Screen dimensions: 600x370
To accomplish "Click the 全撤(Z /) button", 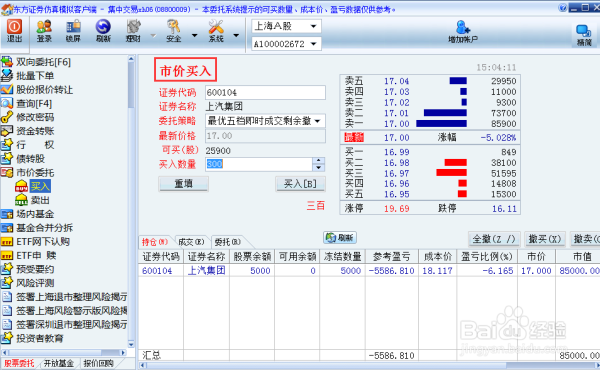I will (494, 239).
